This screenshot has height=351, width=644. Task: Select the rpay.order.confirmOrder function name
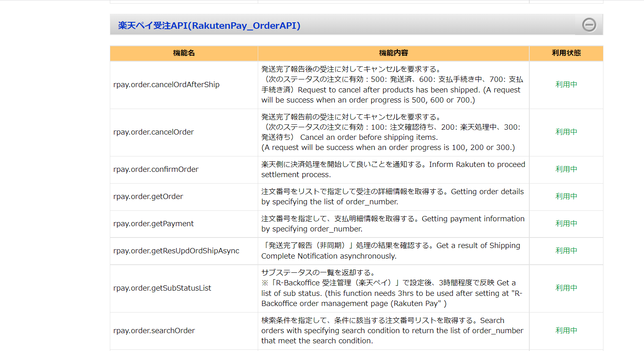pyautogui.click(x=156, y=169)
